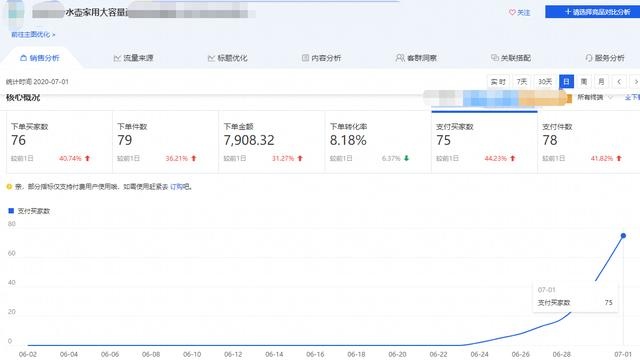Image resolution: width=640 pixels, height=363 pixels.
Task: Click the 40.74% change value
Action: point(70,158)
